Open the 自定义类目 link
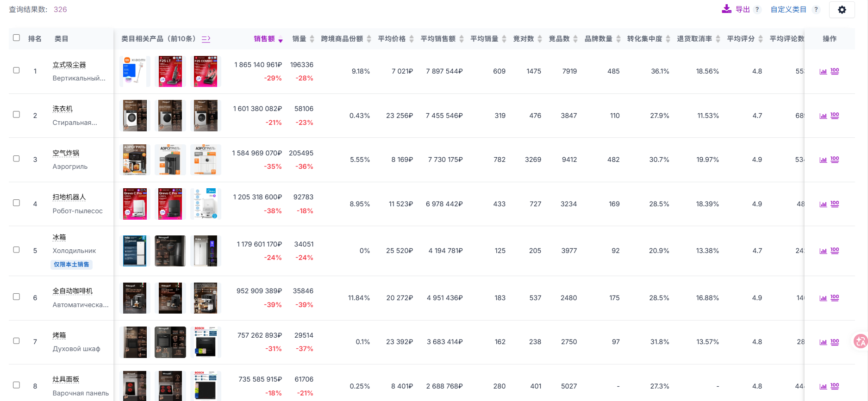The height and width of the screenshot is (401, 868). pyautogui.click(x=788, y=10)
